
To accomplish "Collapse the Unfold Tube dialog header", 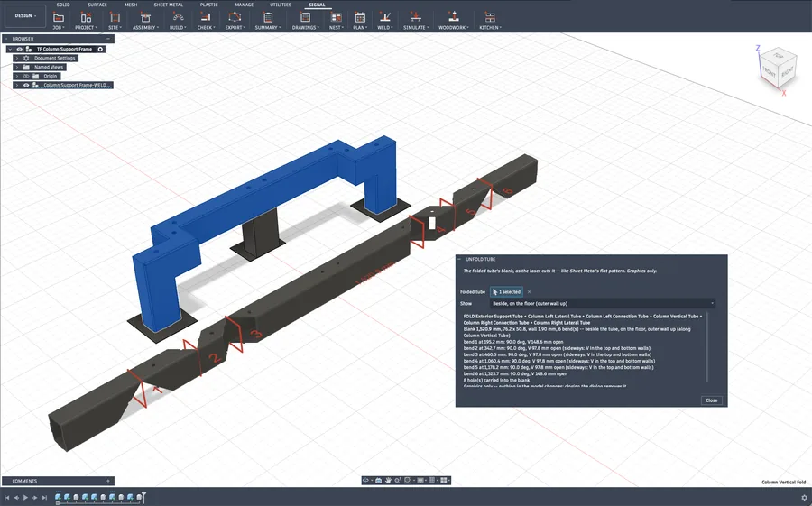I will tap(459, 259).
